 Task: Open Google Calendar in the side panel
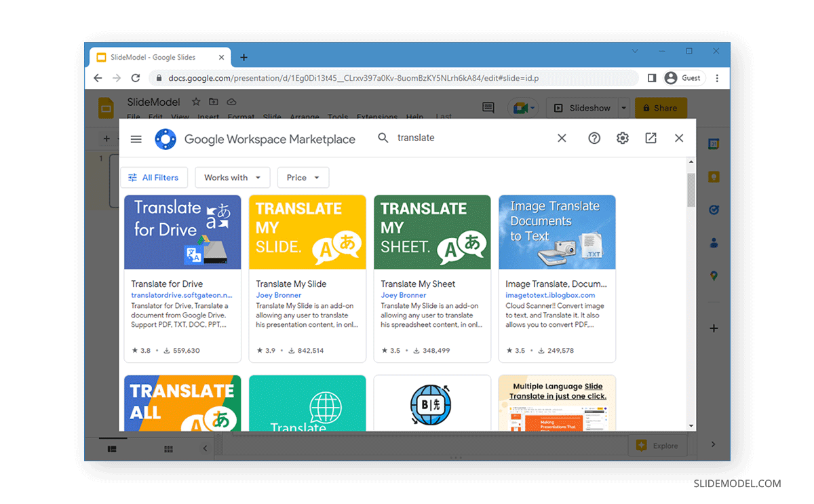(714, 144)
